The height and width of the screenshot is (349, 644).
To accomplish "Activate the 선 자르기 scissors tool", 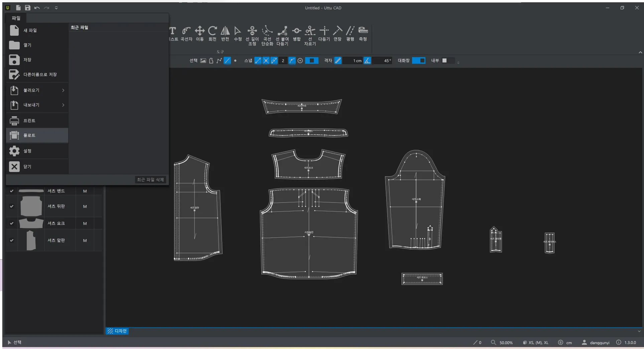I will [x=310, y=35].
